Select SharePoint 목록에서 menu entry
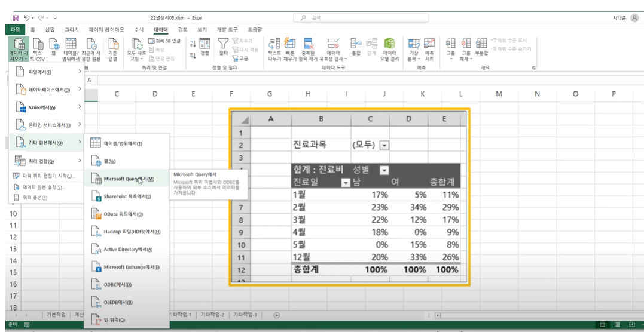This screenshot has width=644, height=332. coord(127,196)
